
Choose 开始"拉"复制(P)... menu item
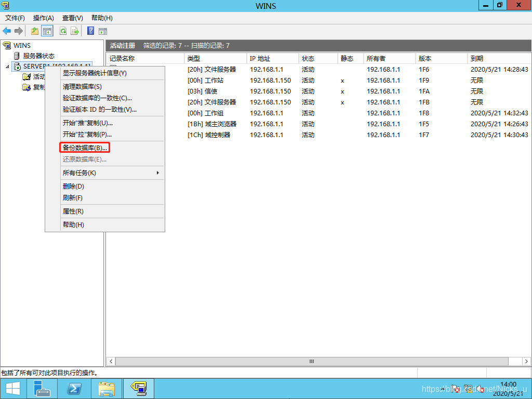105,135
